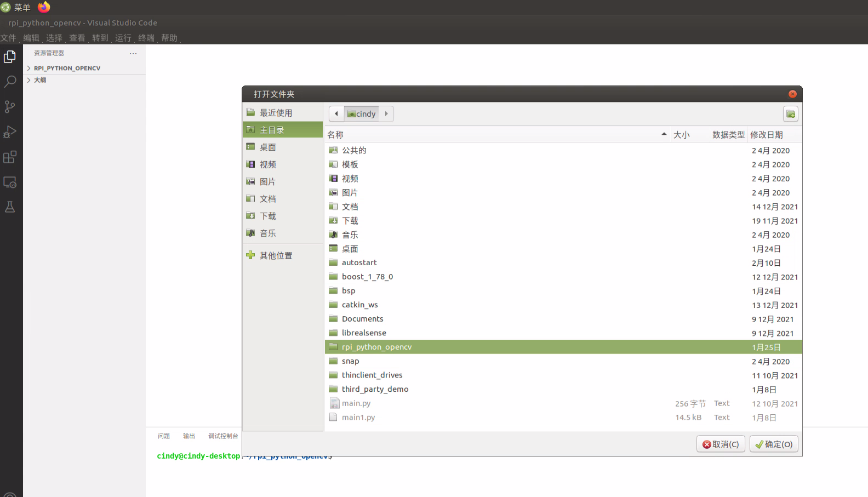Select 下载 in dialog sidebar

tap(283, 216)
